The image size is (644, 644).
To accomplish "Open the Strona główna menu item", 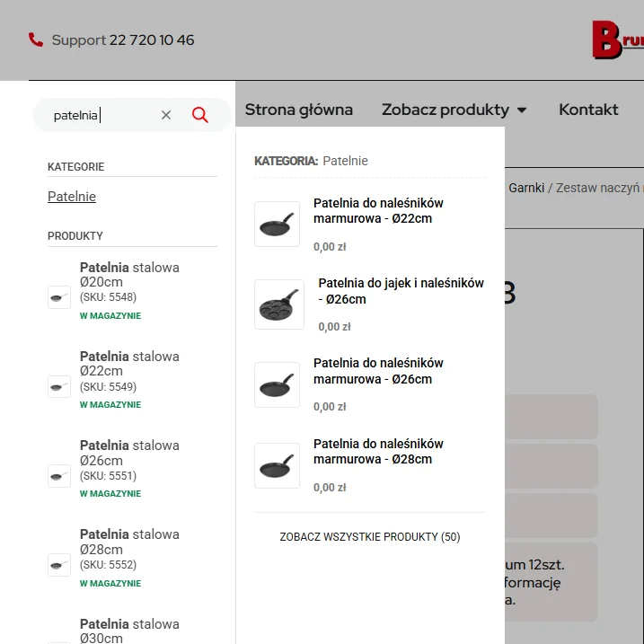I will pos(298,110).
